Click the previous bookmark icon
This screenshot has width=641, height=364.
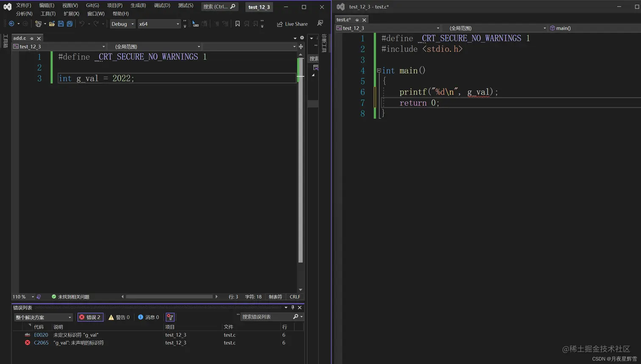[246, 24]
